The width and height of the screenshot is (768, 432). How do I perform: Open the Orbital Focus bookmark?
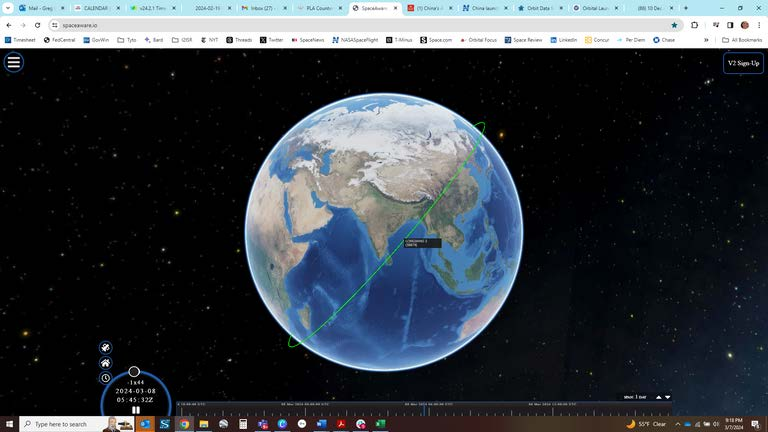coord(478,40)
